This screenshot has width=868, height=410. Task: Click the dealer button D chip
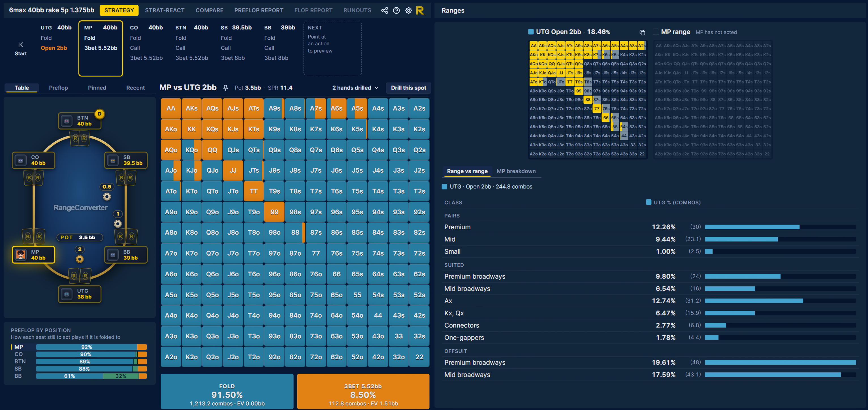99,114
